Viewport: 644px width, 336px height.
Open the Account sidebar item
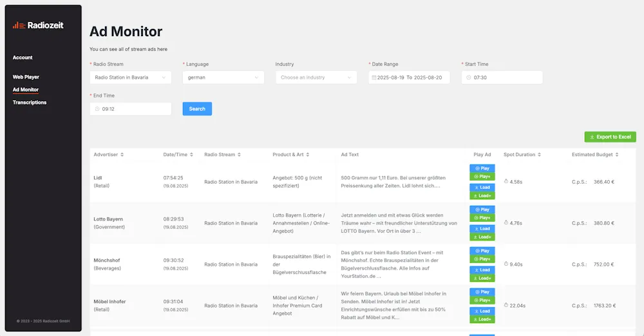(23, 57)
